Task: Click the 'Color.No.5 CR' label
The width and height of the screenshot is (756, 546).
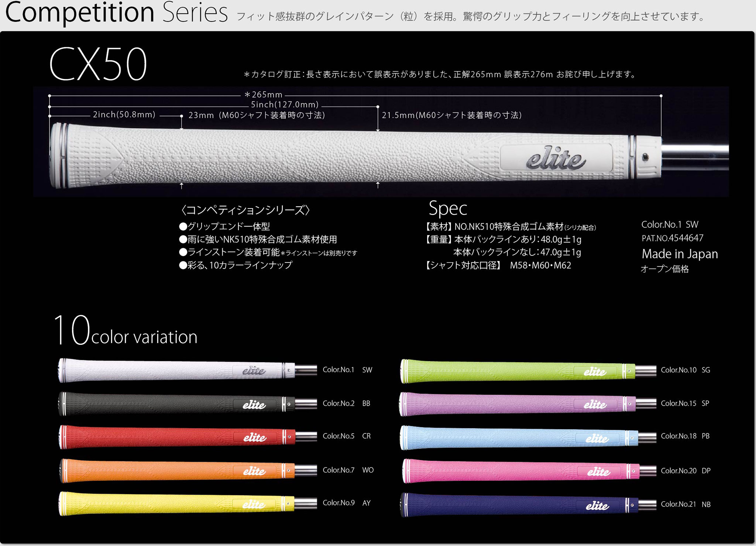Action: 347,436
